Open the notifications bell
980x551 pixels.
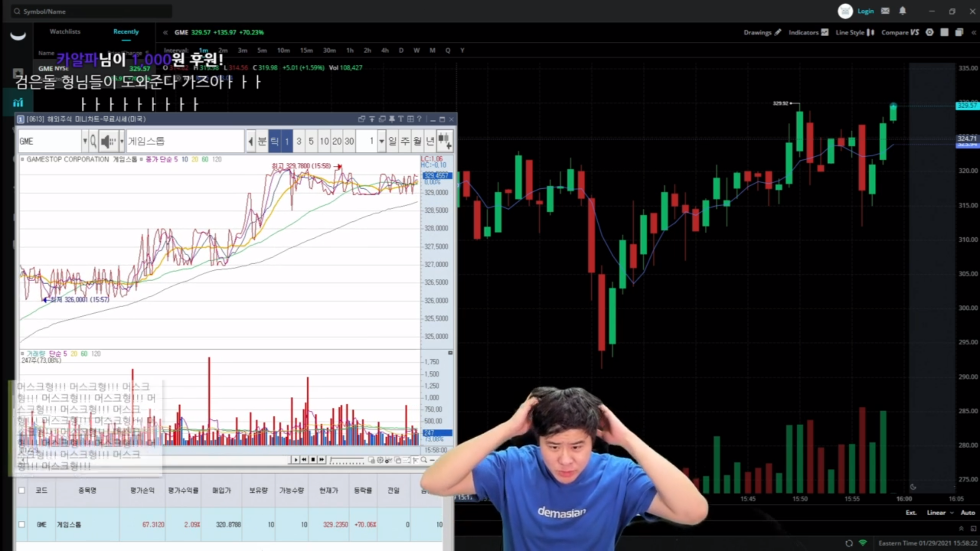point(902,11)
